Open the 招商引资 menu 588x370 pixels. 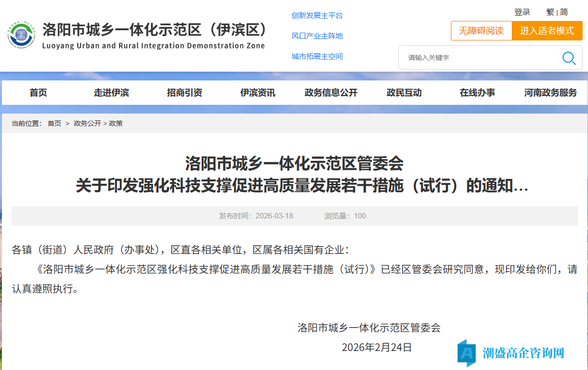click(x=184, y=93)
